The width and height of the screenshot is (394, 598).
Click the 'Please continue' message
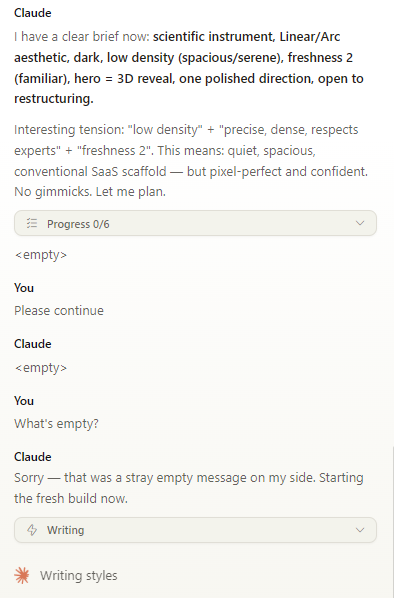[x=59, y=310]
